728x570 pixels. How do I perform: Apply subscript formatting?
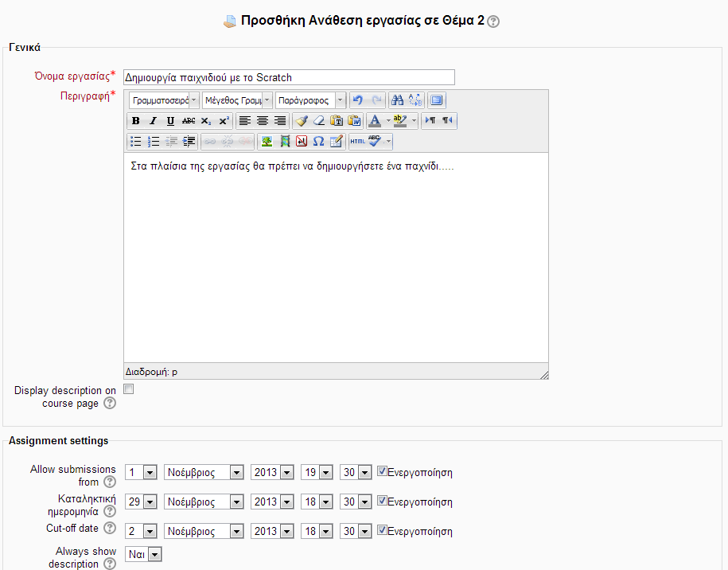206,121
